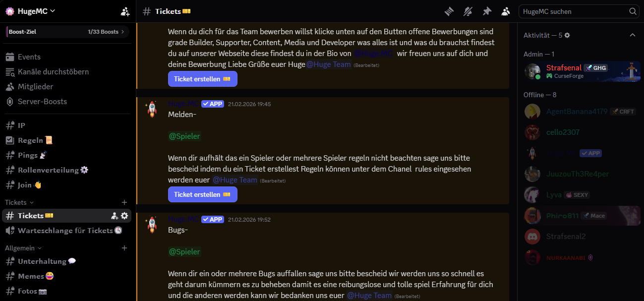
Task: Open the Threads view for the Tickets channel
Action: (449, 11)
